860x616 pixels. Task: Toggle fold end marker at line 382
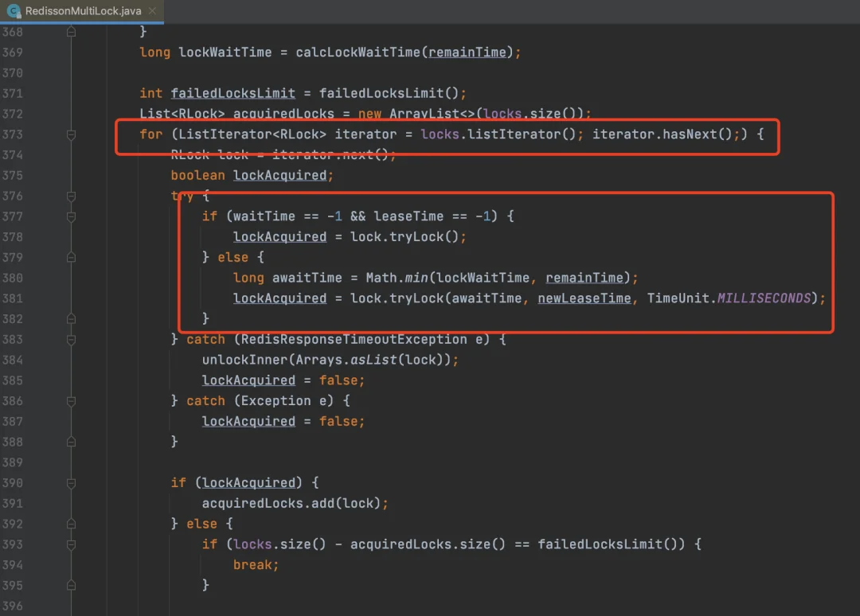72,318
